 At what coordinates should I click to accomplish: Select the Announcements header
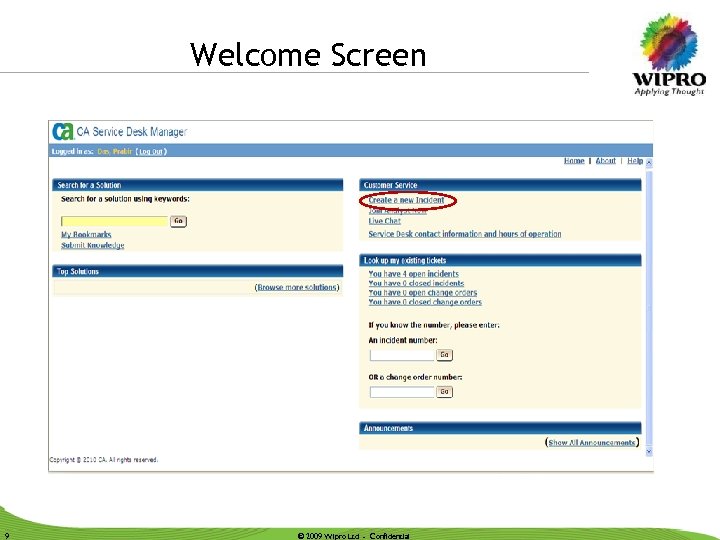pos(500,428)
